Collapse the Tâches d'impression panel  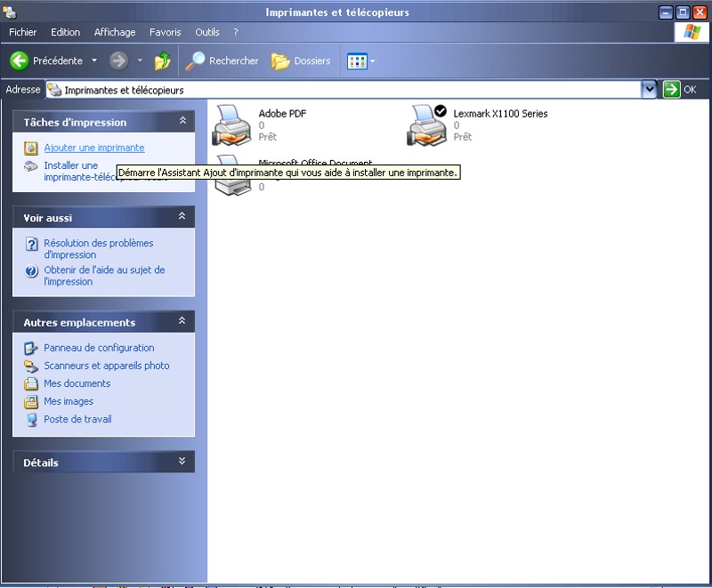click(x=182, y=121)
